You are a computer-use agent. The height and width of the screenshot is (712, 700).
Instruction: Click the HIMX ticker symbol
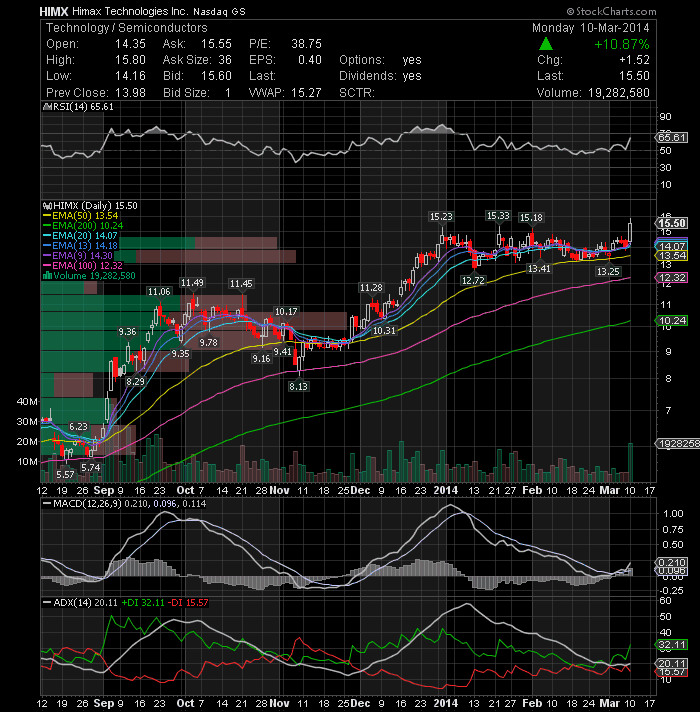click(x=54, y=12)
